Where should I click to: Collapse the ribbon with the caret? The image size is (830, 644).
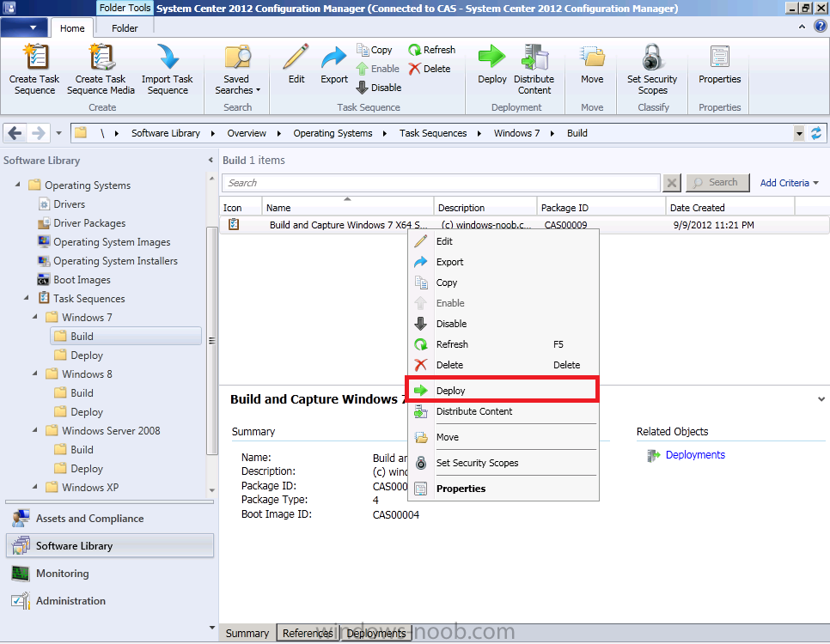pyautogui.click(x=802, y=27)
